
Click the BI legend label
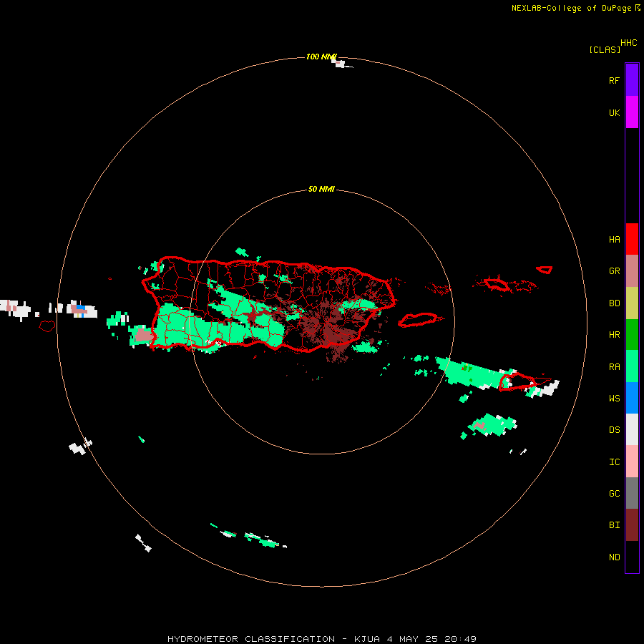tap(614, 525)
